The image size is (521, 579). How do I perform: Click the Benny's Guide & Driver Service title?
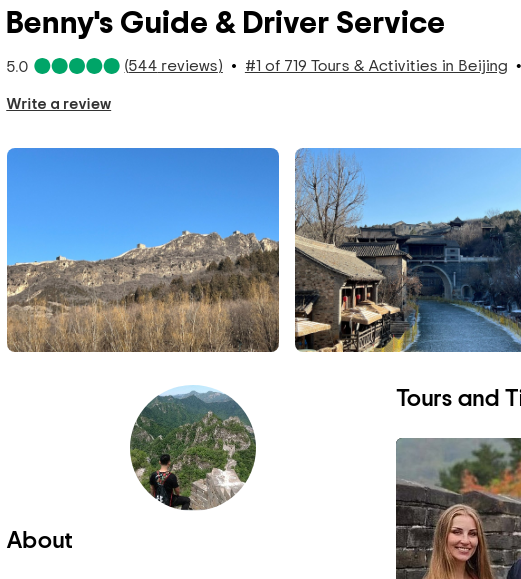click(x=225, y=23)
